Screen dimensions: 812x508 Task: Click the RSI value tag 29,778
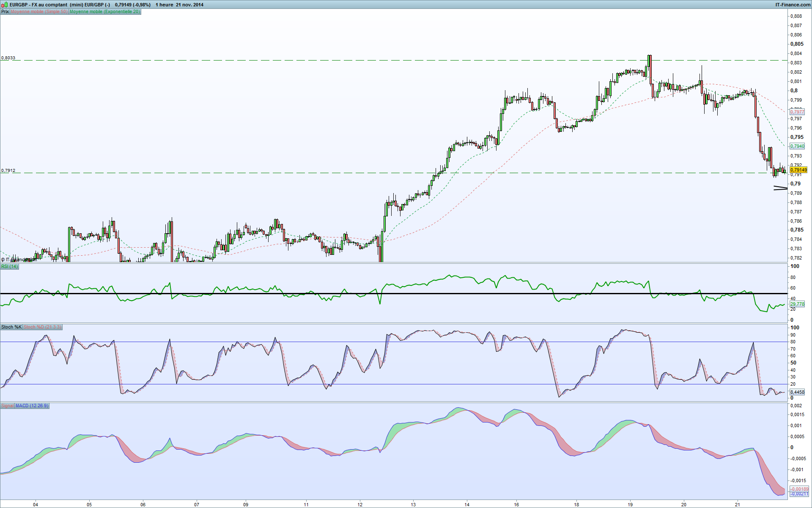coord(797,304)
